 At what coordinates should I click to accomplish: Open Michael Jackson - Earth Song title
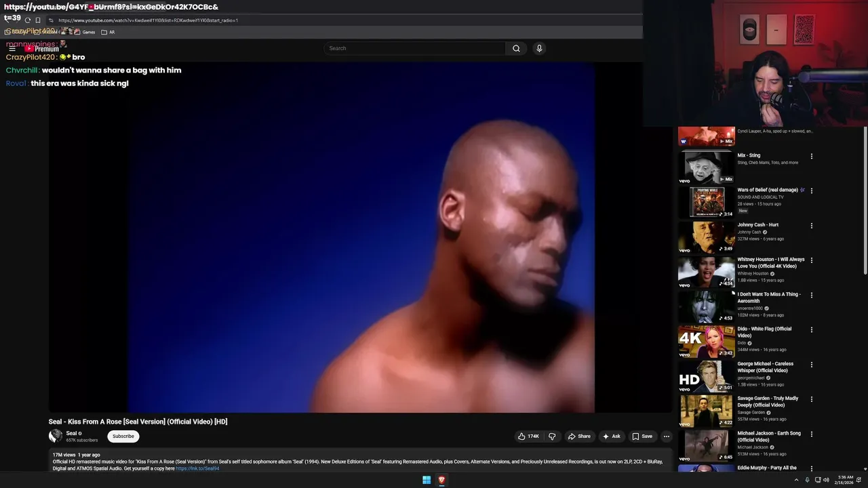pyautogui.click(x=769, y=436)
